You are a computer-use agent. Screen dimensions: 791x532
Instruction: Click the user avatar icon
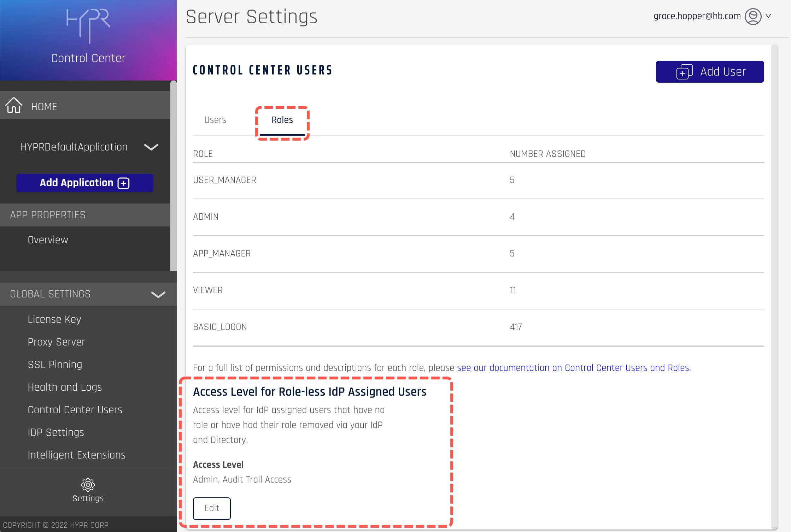tap(753, 16)
